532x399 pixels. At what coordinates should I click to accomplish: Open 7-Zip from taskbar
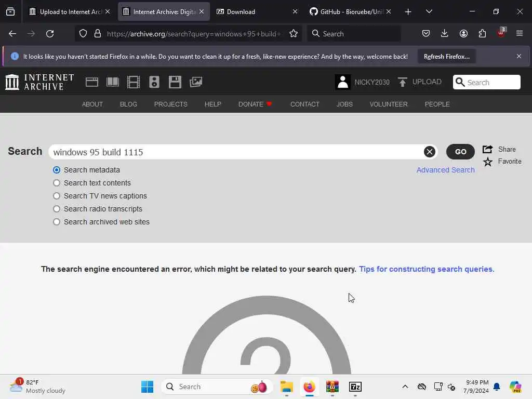click(x=355, y=387)
